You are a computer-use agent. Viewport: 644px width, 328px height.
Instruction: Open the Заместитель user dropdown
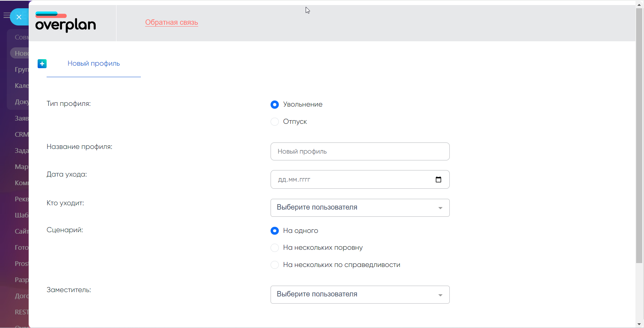[x=360, y=295]
